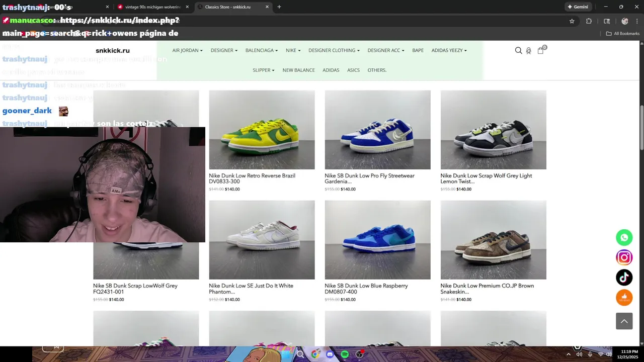The image size is (644, 362).
Task: Open Nike Dunk Low Scrap Wolf Grey Light Lemon link
Action: (x=486, y=178)
